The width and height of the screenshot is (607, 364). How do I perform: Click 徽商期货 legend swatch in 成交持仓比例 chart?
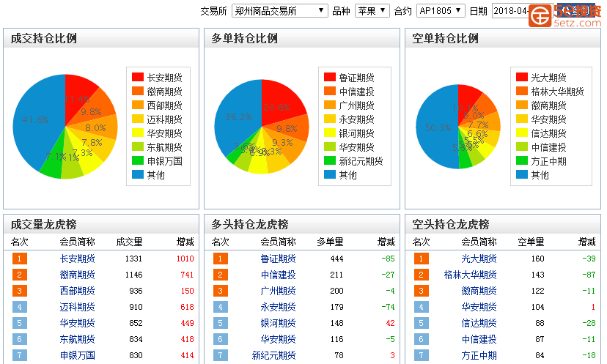[138, 92]
